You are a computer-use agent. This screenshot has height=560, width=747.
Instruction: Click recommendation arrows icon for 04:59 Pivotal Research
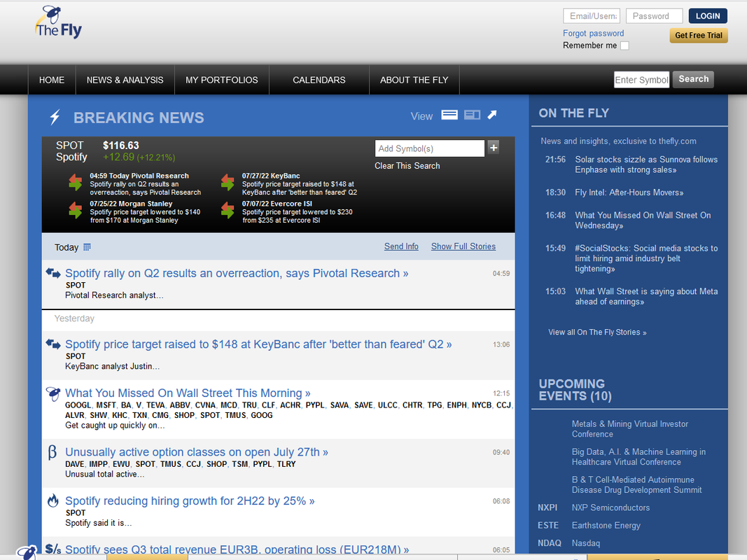pos(76,183)
